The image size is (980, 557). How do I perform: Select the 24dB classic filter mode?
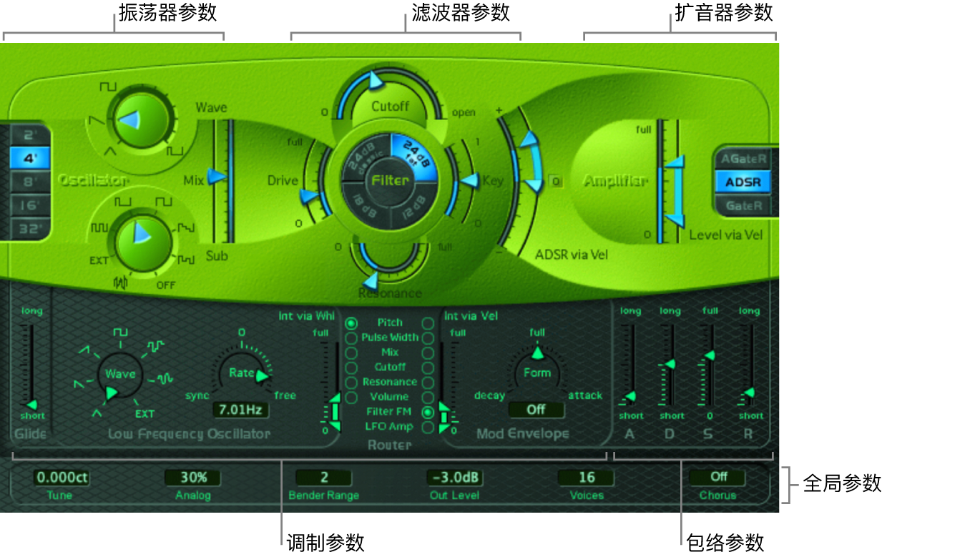(x=366, y=157)
